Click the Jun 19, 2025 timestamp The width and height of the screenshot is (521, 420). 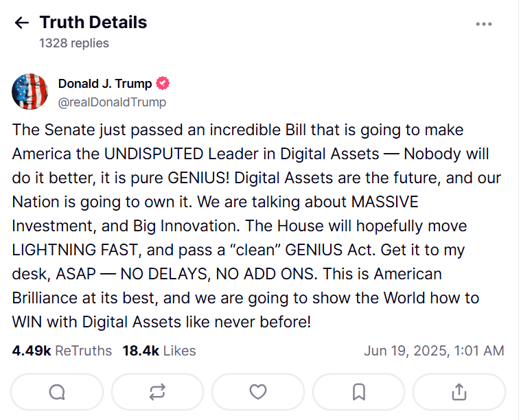(434, 351)
